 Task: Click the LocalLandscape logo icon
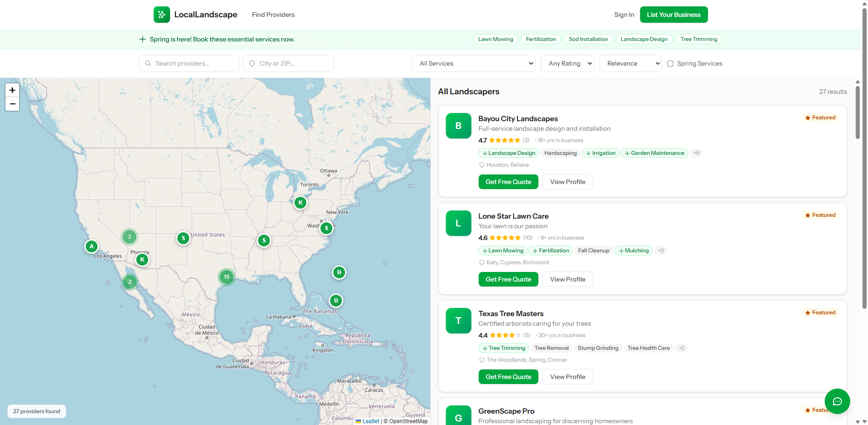tap(162, 15)
